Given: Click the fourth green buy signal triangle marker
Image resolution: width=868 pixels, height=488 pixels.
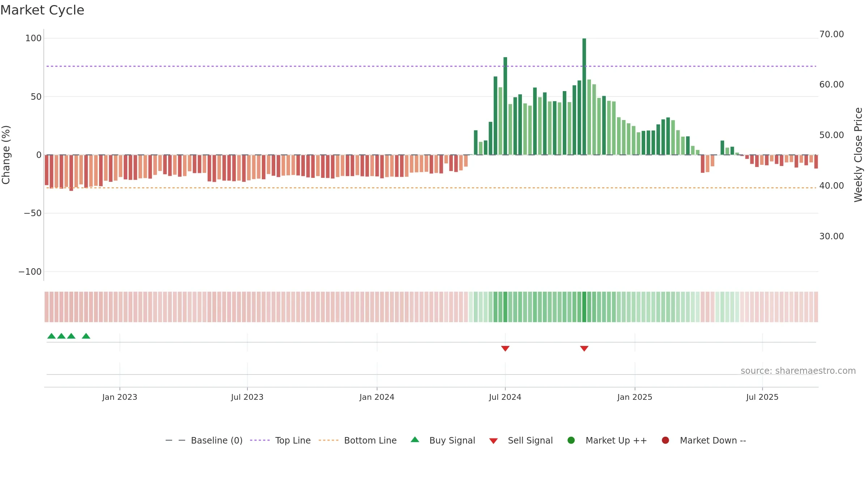Looking at the screenshot, I should coord(86,336).
